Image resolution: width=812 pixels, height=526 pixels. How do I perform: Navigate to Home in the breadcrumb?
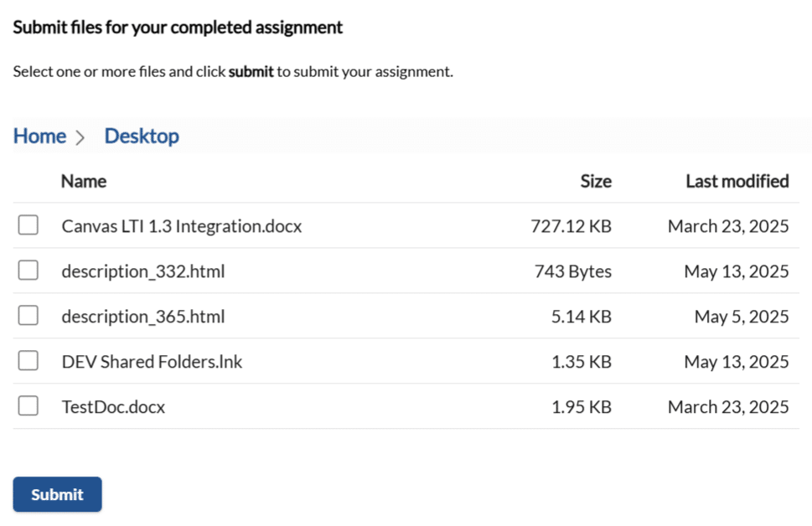point(39,135)
